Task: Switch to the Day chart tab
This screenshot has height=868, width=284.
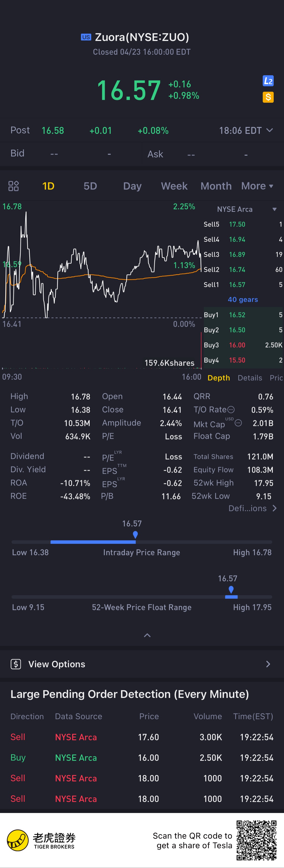Action: point(132,186)
